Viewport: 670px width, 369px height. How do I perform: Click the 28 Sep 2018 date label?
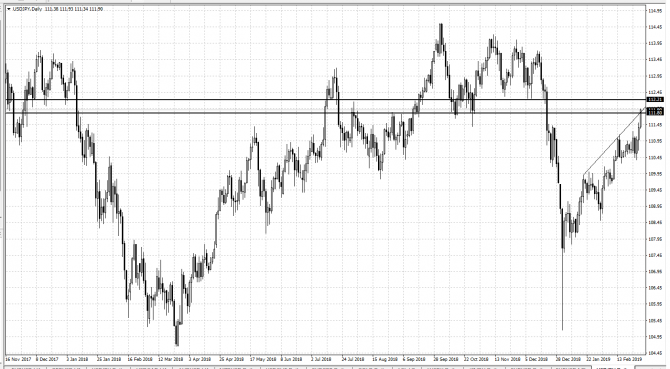tap(446, 359)
